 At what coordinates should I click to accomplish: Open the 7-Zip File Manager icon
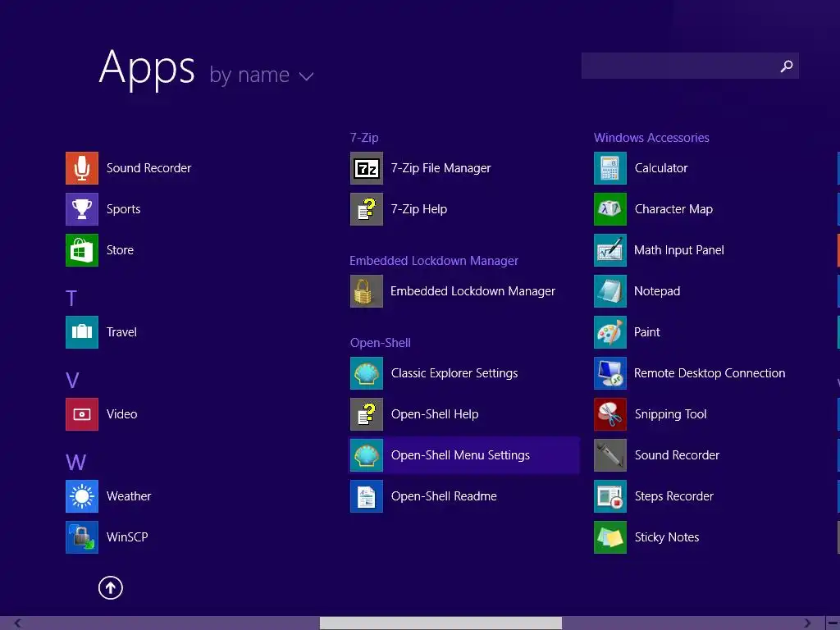[x=367, y=168]
